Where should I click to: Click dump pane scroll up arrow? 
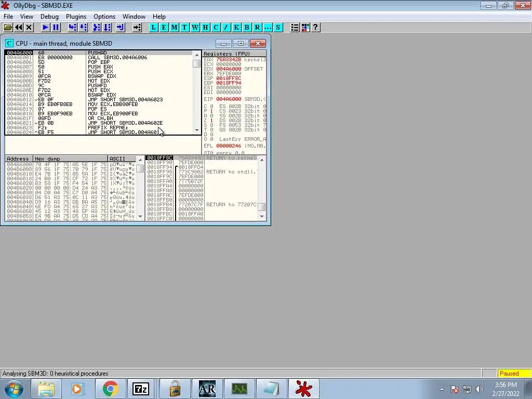(x=140, y=159)
